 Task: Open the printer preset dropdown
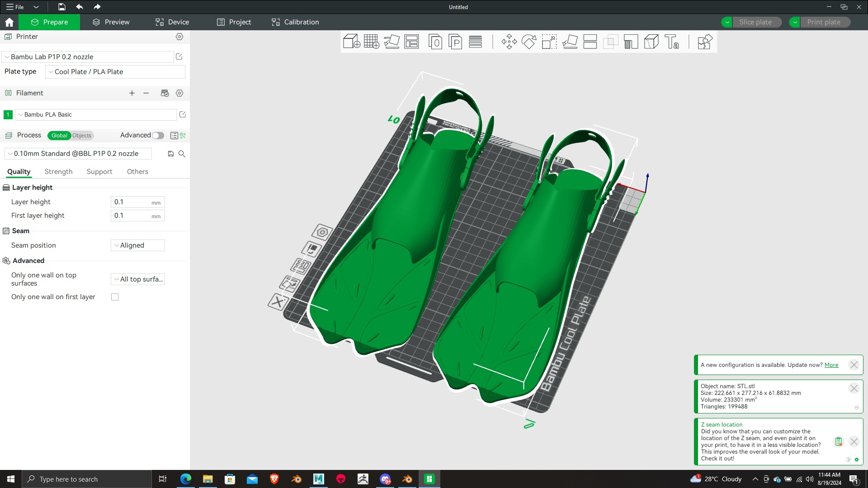(x=88, y=56)
